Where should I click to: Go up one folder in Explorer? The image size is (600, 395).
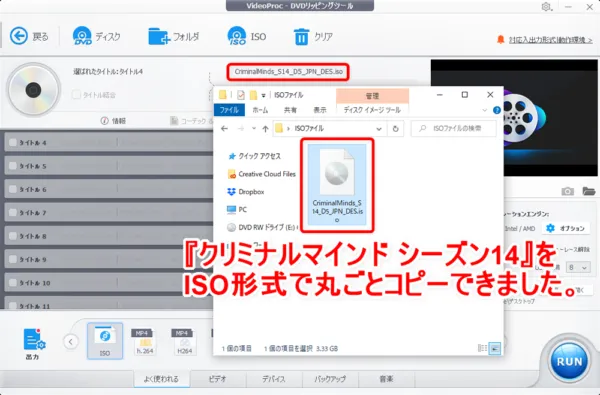click(265, 129)
